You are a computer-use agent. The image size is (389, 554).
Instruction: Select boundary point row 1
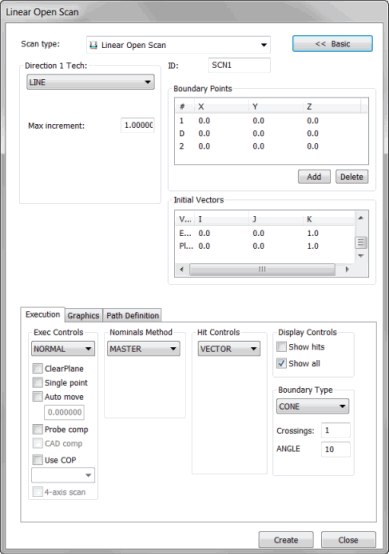(x=271, y=121)
